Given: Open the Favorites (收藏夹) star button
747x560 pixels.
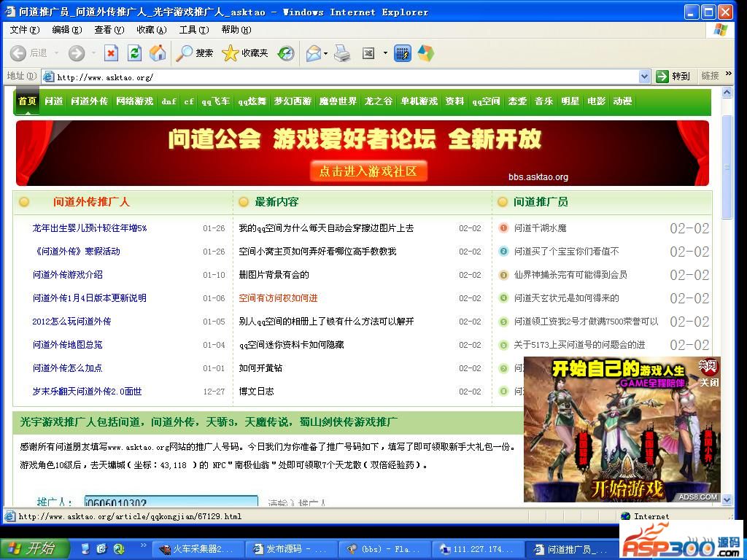Looking at the screenshot, I should pos(245,53).
